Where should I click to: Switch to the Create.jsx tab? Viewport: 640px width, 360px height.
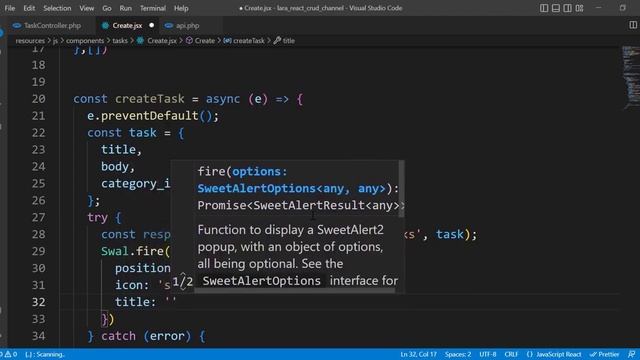127,25
